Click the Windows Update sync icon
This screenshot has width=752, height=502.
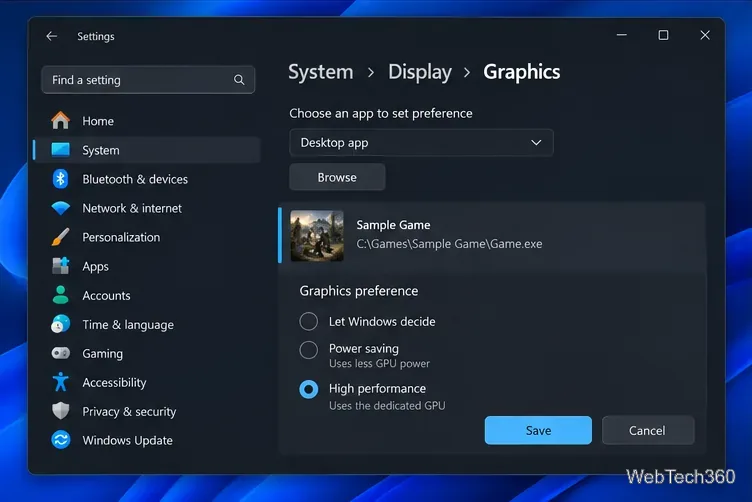(x=60, y=440)
